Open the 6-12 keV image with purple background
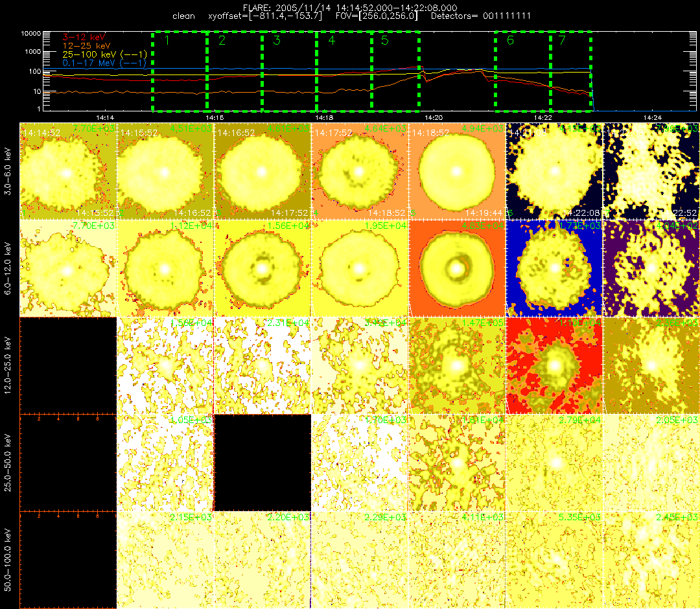The height and width of the screenshot is (609, 700). point(652,269)
